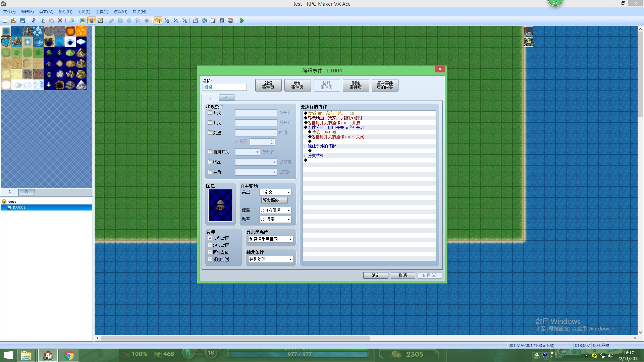
Task: Open the 速度 speed dropdown
Action: coord(275,210)
